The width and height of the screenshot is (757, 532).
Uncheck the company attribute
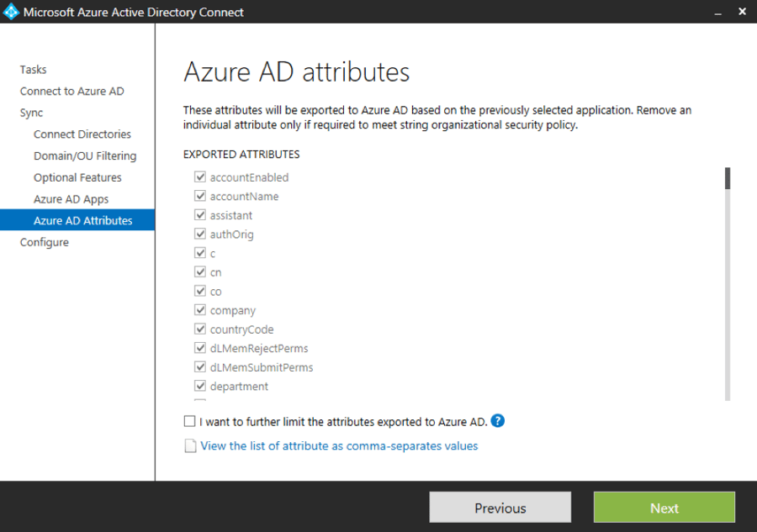pos(200,310)
